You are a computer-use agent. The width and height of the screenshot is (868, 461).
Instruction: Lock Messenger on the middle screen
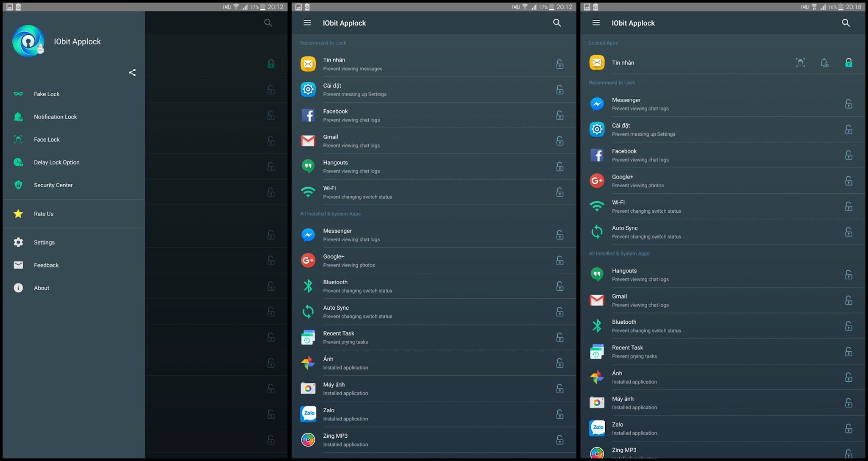click(x=560, y=235)
